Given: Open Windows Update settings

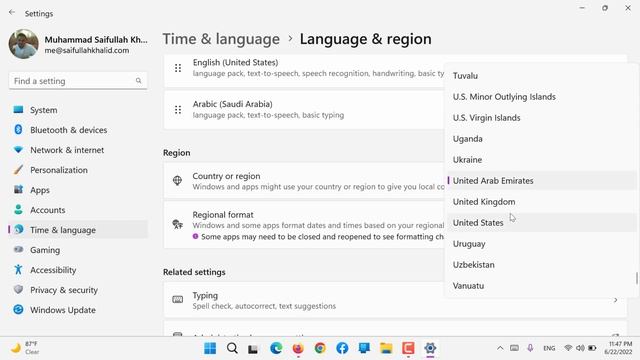Looking at the screenshot, I should coord(78,310).
